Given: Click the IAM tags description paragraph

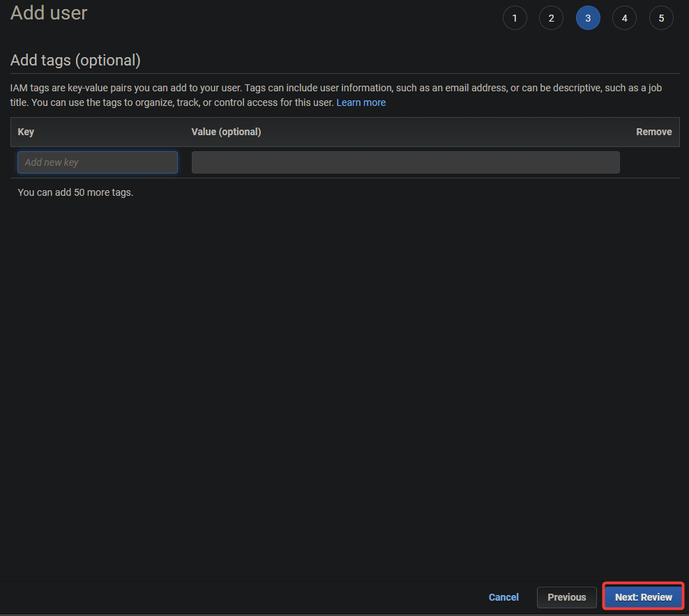Looking at the screenshot, I should tap(336, 95).
